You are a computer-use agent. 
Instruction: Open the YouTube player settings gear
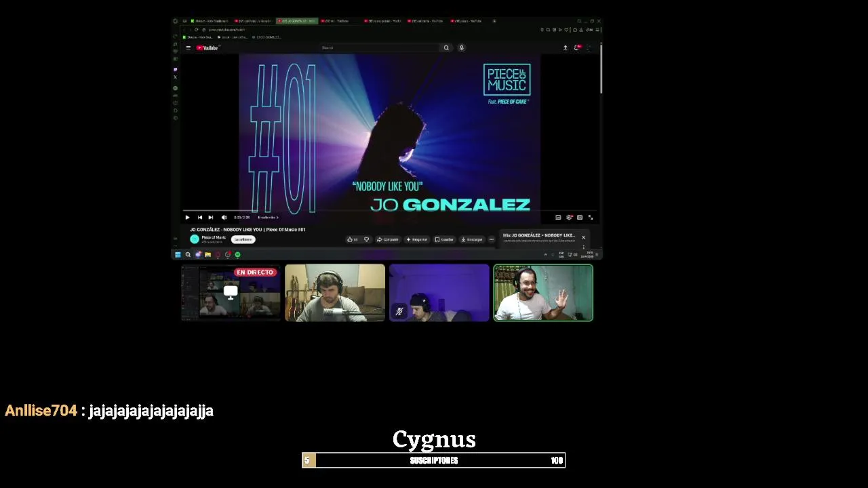pos(569,218)
